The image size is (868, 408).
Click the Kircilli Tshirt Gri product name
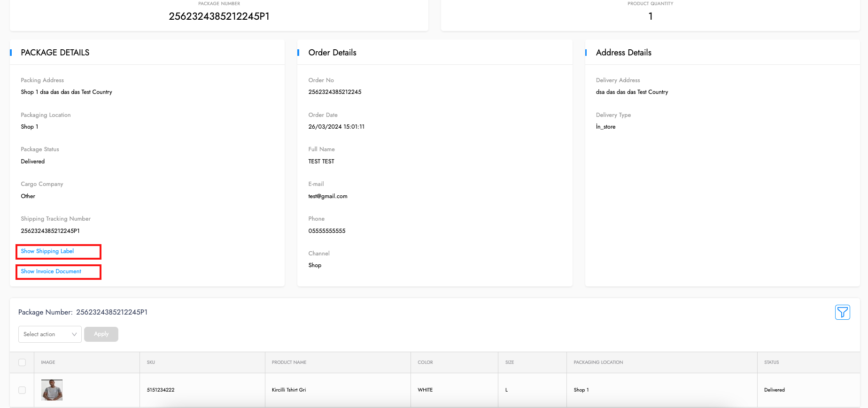click(289, 390)
